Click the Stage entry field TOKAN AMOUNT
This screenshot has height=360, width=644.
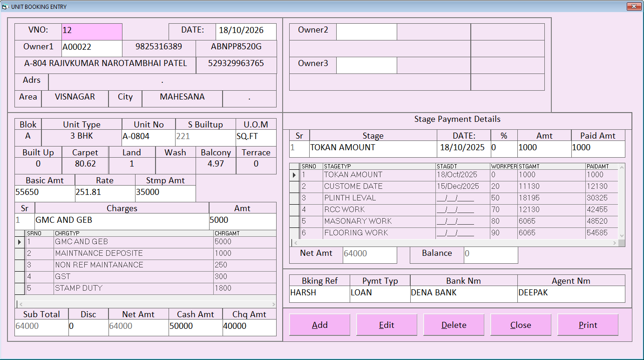pos(373,149)
